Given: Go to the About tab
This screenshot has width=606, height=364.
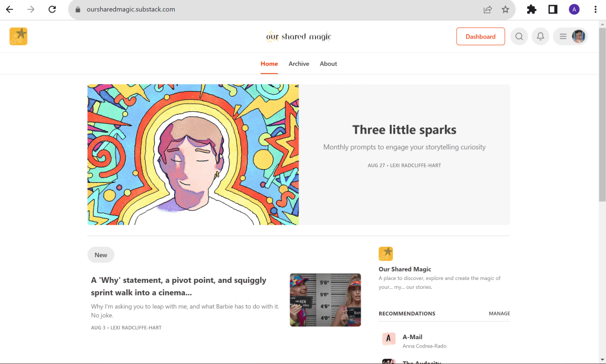Looking at the screenshot, I should click(328, 64).
